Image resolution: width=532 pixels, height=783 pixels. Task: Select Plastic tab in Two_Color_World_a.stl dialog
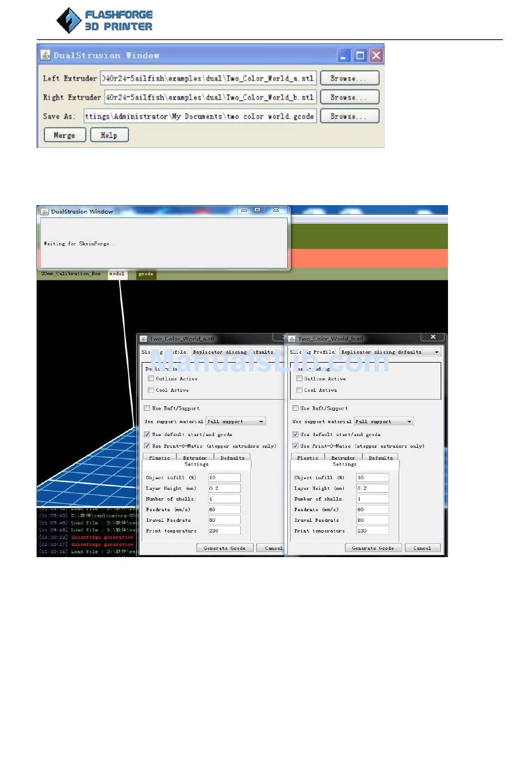click(160, 457)
